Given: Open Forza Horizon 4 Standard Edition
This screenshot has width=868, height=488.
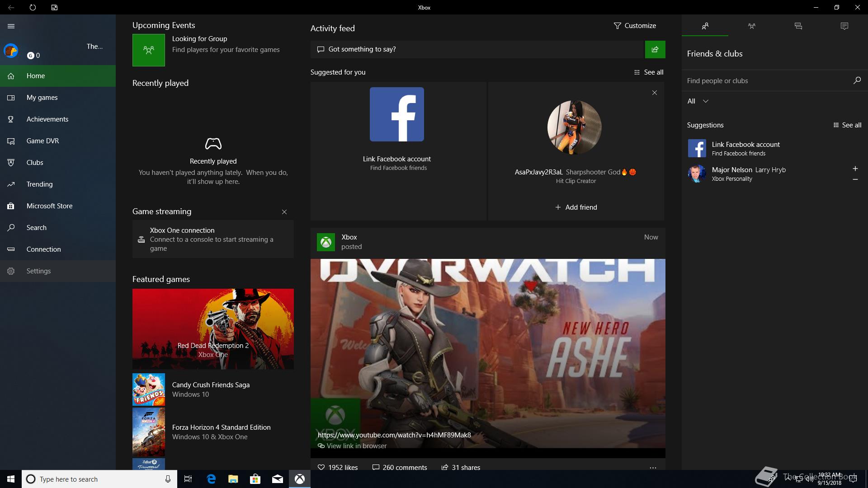Looking at the screenshot, I should pyautogui.click(x=213, y=432).
